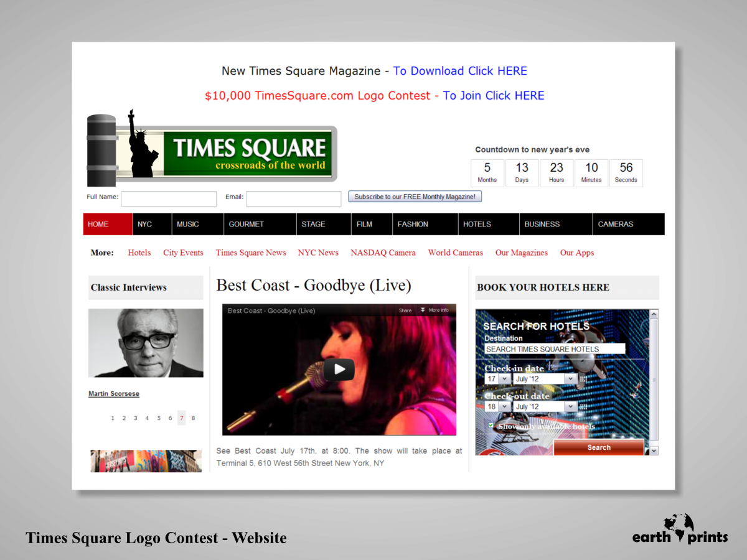This screenshot has height=560, width=747.
Task: Click hotel widget scrollbar up arrow
Action: coord(654,314)
